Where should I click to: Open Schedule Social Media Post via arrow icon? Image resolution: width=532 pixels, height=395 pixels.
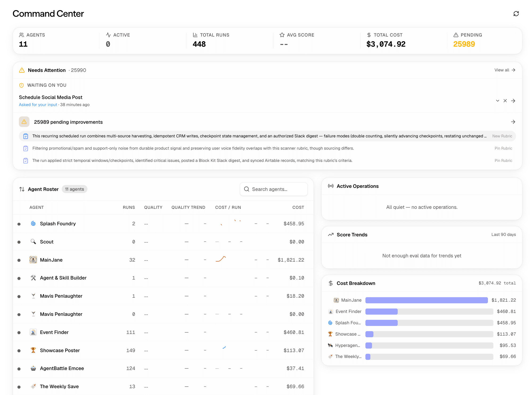pyautogui.click(x=513, y=101)
